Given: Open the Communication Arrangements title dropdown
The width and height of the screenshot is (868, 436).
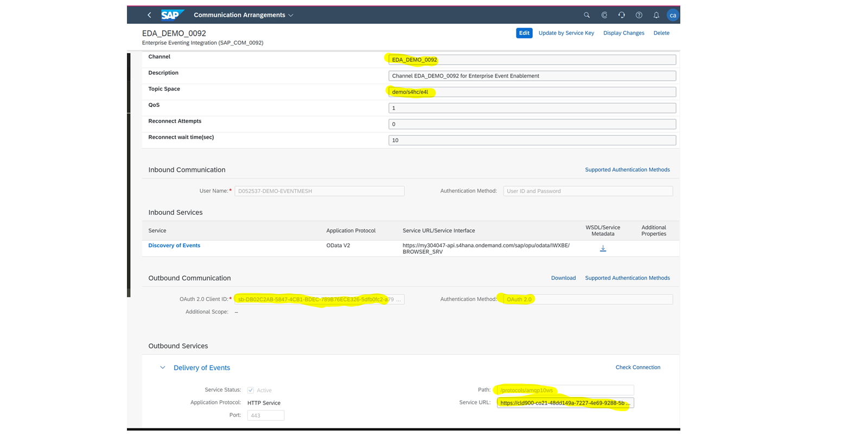Looking at the screenshot, I should click(244, 15).
